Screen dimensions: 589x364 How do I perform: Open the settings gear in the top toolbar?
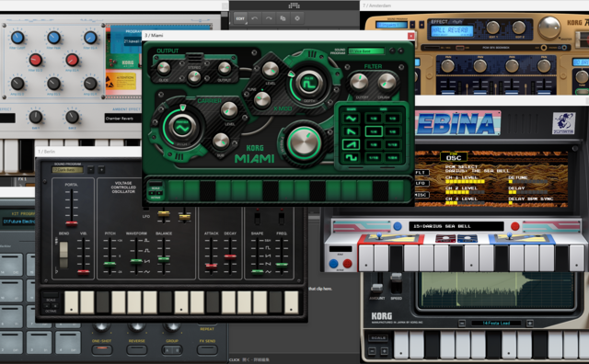point(297,18)
